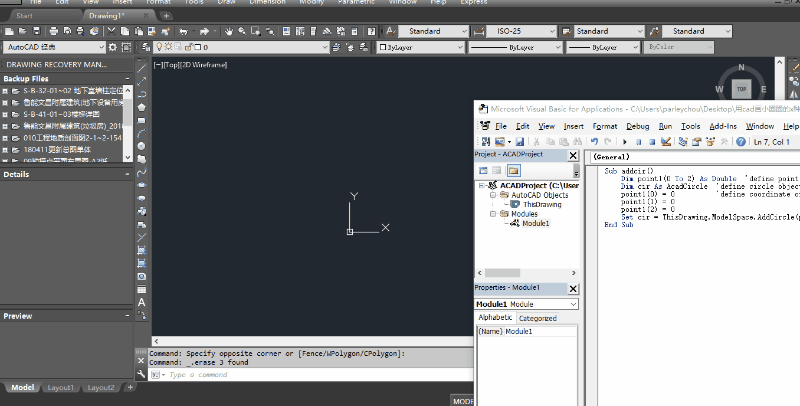This screenshot has height=406, width=800.
Task: Open Workspace Settings gear icon
Action: (113, 47)
